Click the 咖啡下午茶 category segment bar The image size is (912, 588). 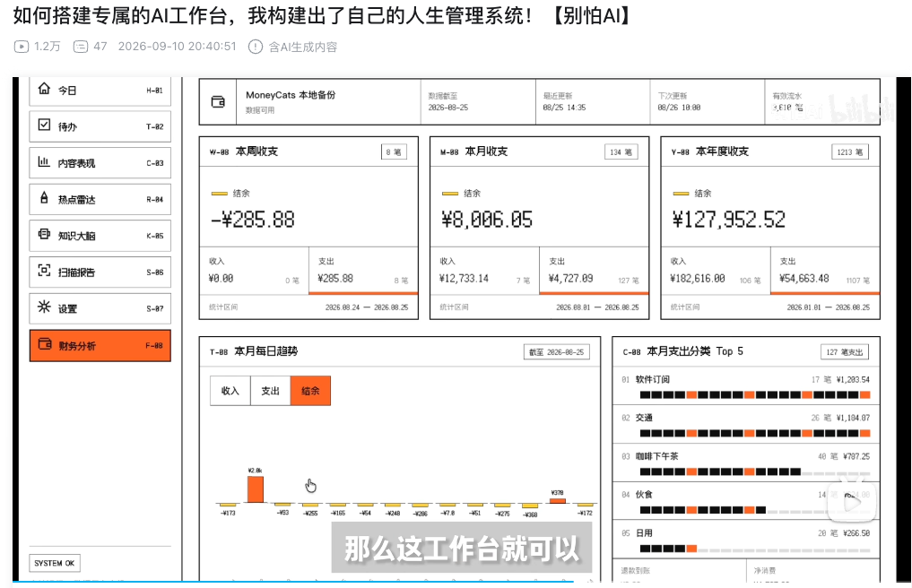click(755, 471)
